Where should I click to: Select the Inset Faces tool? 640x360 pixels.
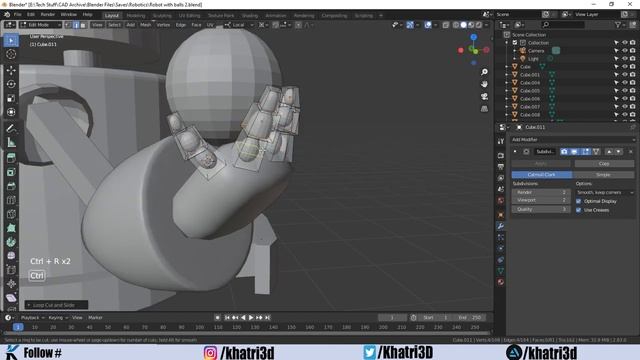coord(11,172)
